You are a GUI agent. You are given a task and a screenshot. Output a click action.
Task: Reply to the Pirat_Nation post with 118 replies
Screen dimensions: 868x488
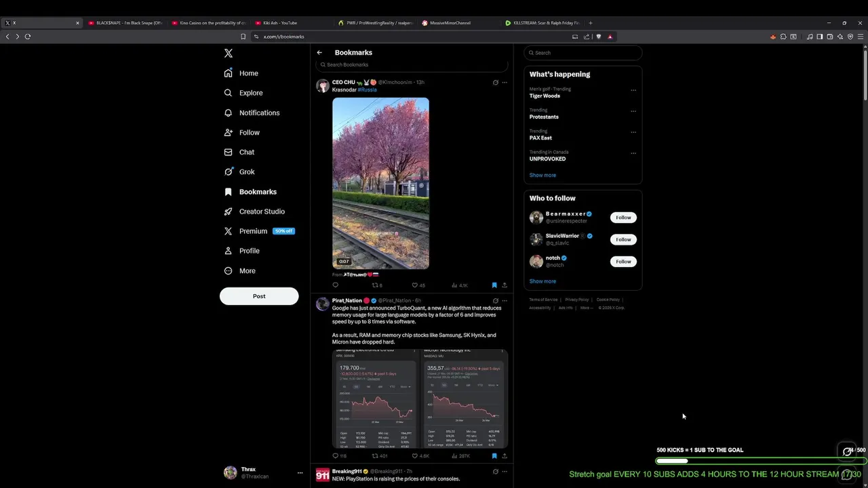[x=339, y=456]
